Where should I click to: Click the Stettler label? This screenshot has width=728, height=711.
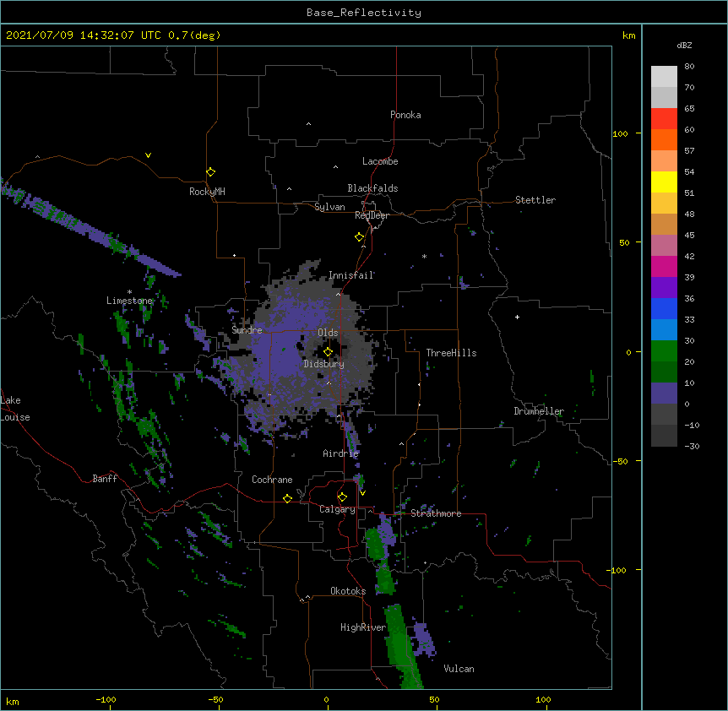pos(535,200)
